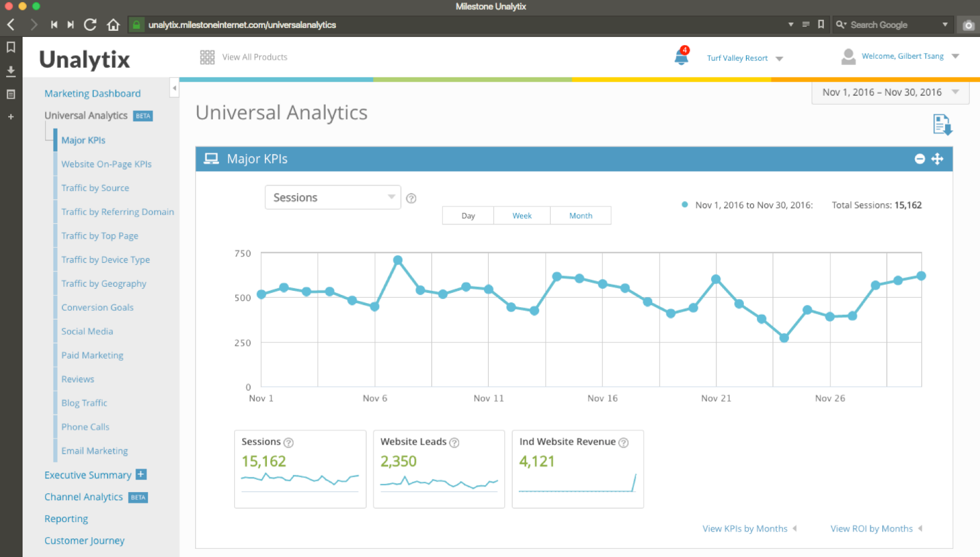Select the Week granularity tab
Viewport: 980px width, 557px height.
[x=522, y=216]
